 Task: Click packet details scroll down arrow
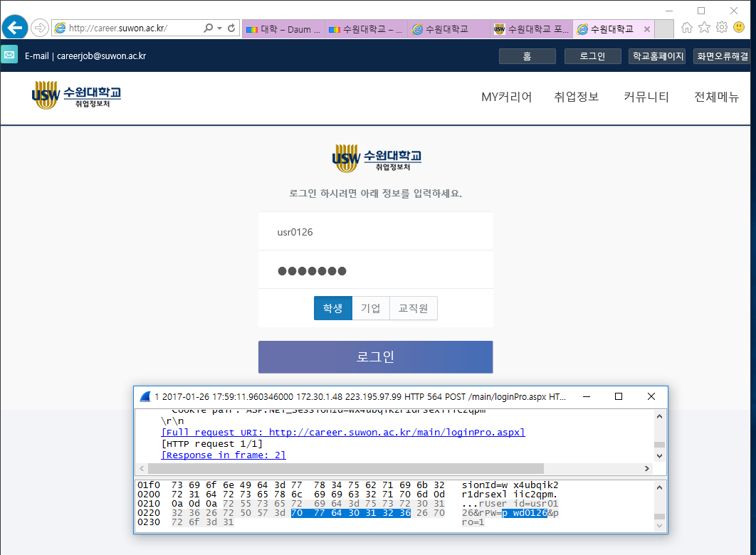click(660, 456)
